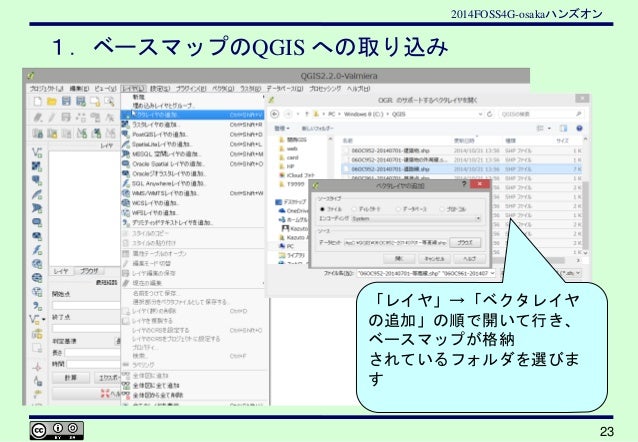638x442 pixels.
Task: Go back in the file dialog
Action: click(x=275, y=114)
